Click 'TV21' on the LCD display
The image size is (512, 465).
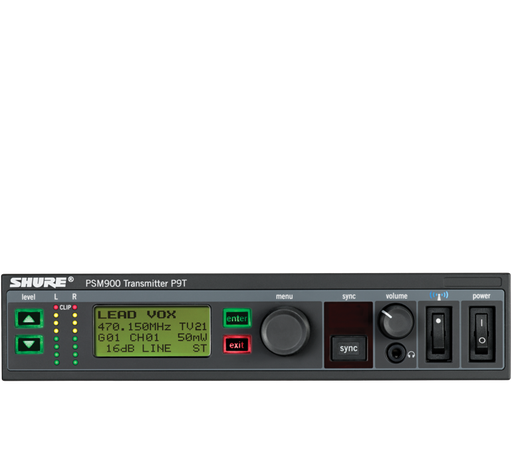tap(193, 326)
